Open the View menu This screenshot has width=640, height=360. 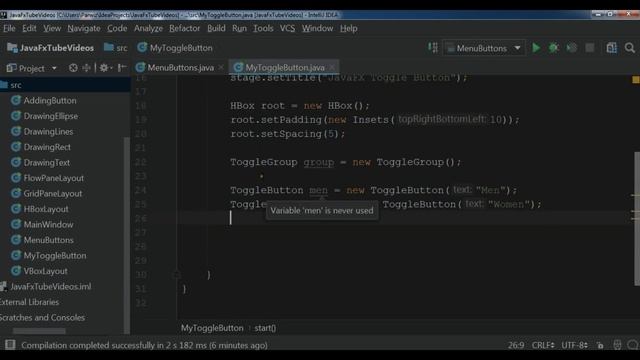(52, 28)
